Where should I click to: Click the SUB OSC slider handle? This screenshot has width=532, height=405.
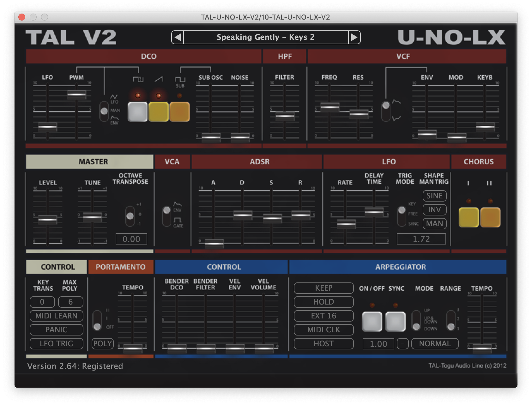click(x=211, y=137)
